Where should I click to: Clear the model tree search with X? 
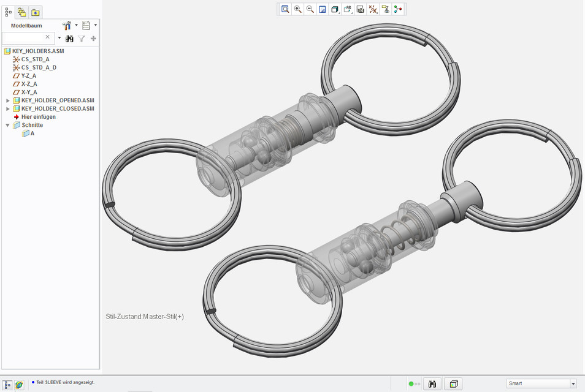pyautogui.click(x=47, y=37)
